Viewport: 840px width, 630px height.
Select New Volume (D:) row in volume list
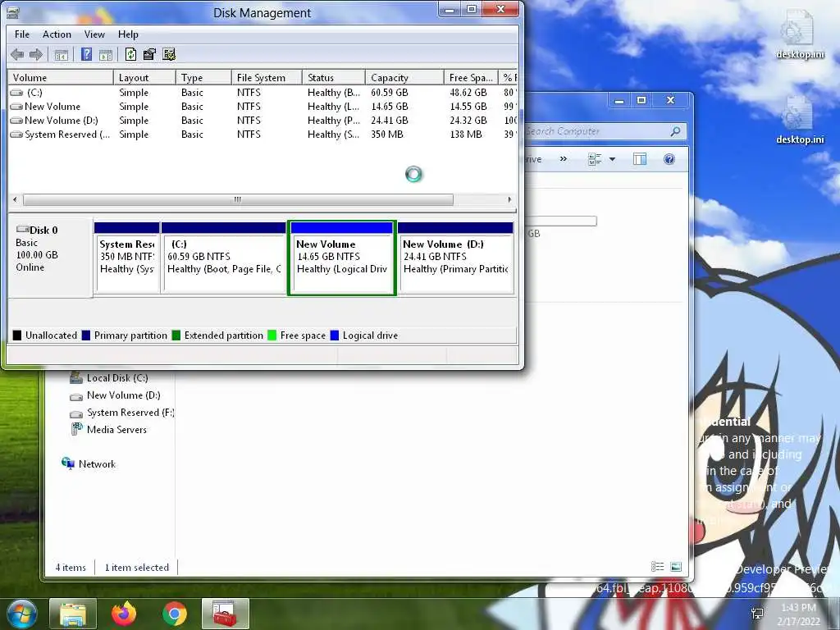coord(262,121)
